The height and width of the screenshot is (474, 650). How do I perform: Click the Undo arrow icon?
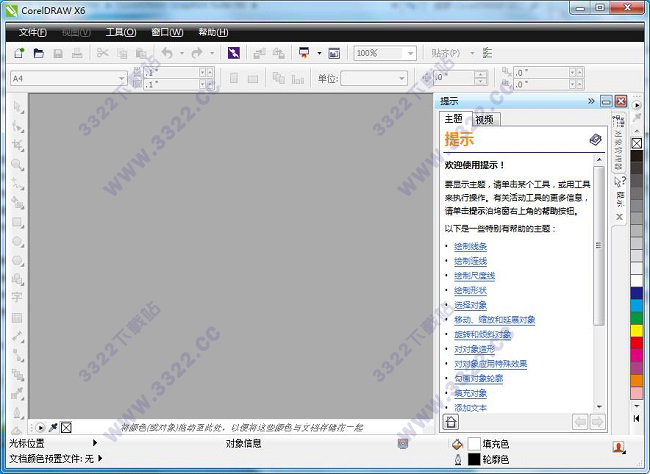167,53
